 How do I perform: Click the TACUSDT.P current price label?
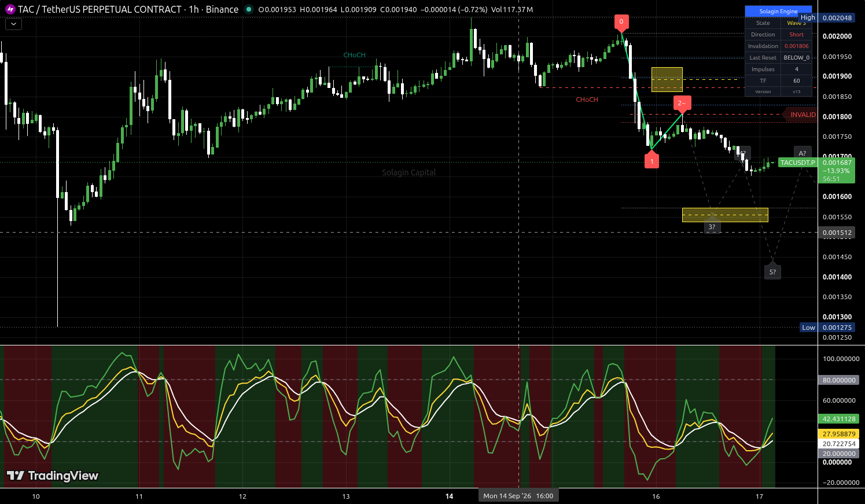click(x=797, y=163)
